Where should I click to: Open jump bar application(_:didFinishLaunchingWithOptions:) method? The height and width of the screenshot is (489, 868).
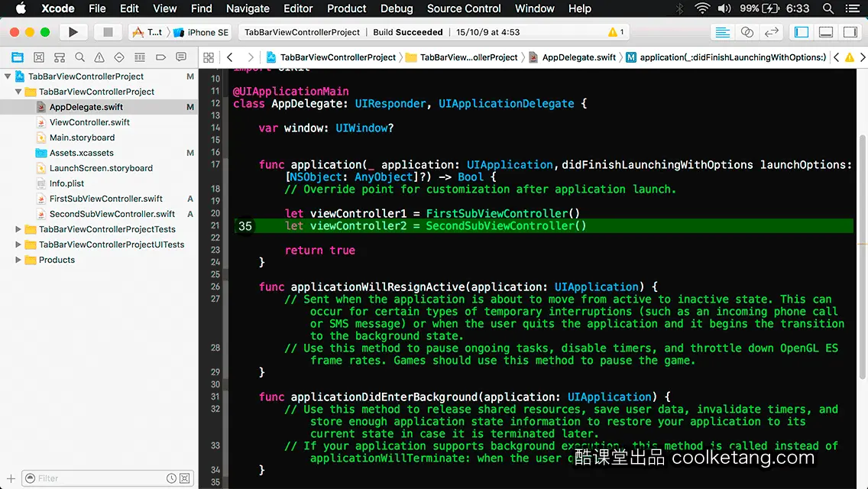(x=726, y=57)
